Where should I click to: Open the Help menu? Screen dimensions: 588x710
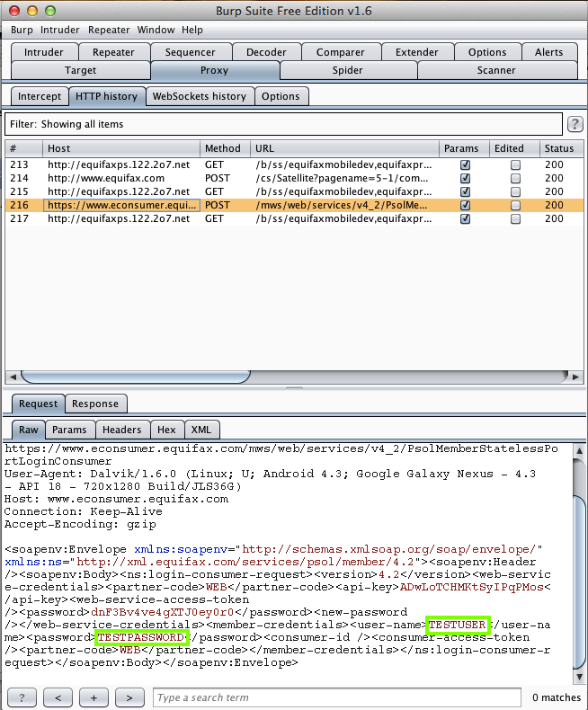[x=192, y=30]
